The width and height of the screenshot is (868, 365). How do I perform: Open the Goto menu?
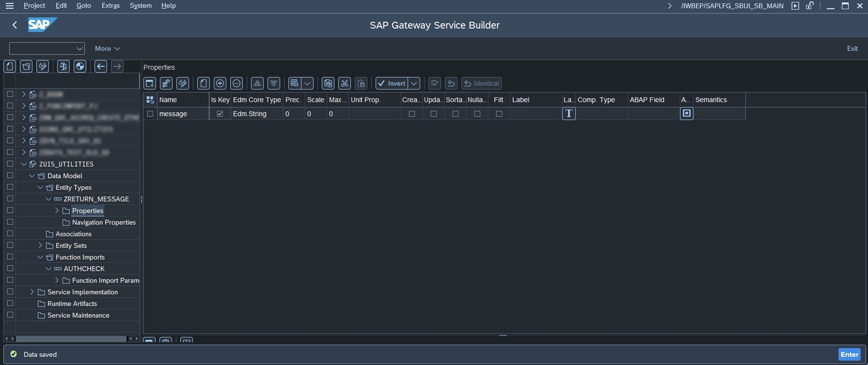coord(84,6)
